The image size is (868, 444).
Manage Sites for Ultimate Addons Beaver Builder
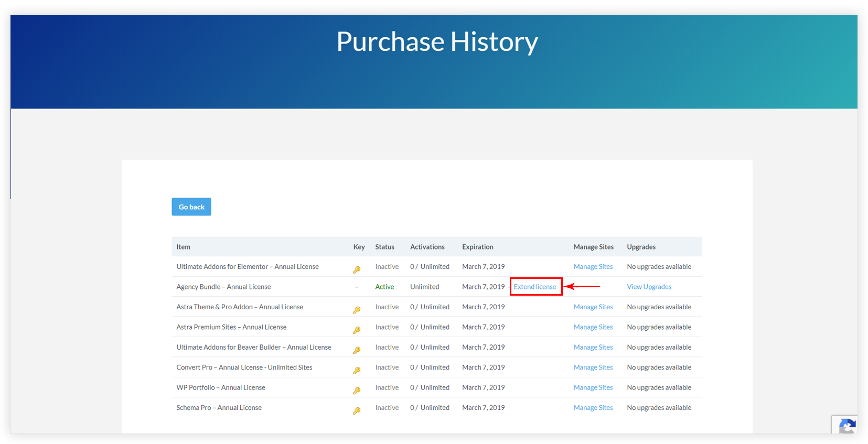(x=593, y=348)
